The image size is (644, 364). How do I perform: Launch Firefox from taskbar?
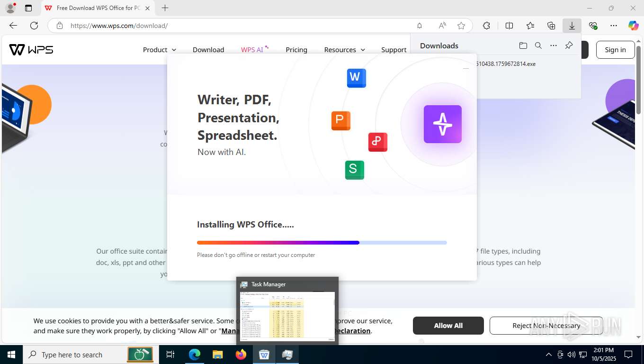[x=241, y=355]
